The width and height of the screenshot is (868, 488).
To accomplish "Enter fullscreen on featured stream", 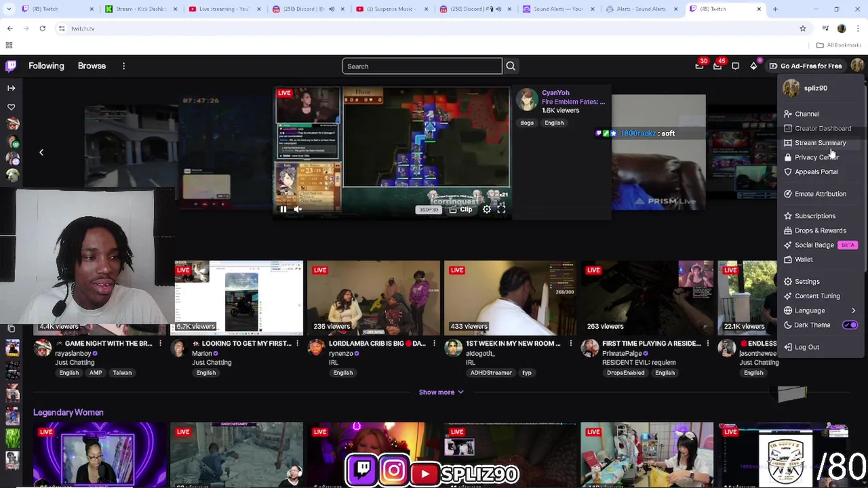I will [501, 209].
